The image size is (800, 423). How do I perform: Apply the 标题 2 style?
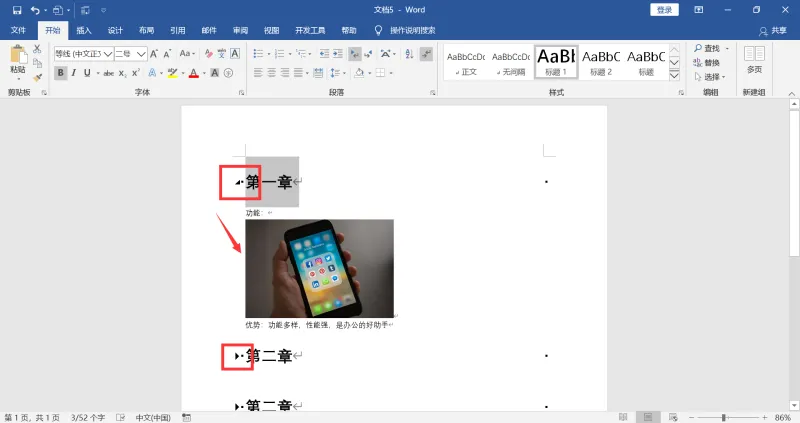[601, 62]
